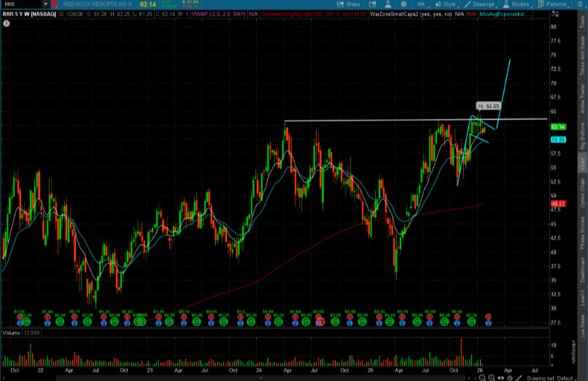Click the chart info exclamation icon
588x381 pixels.
point(7,23)
